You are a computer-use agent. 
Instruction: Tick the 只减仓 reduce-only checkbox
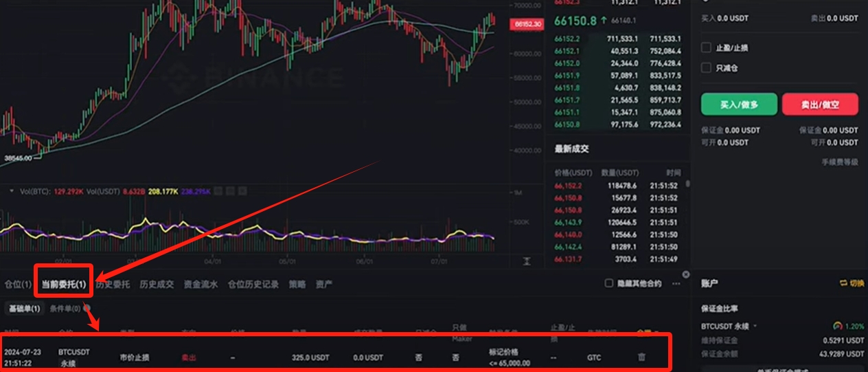pyautogui.click(x=706, y=67)
